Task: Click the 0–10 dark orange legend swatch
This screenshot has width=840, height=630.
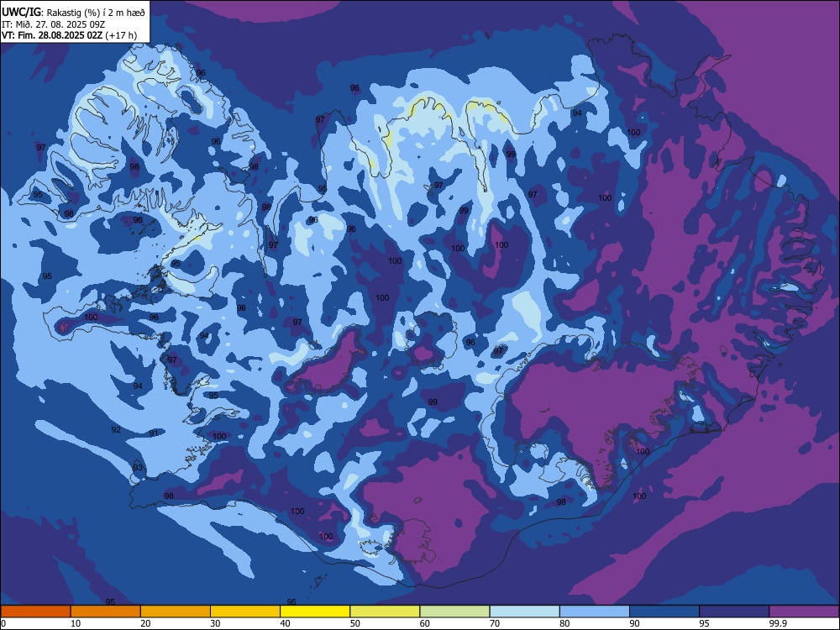Action: tap(35, 612)
